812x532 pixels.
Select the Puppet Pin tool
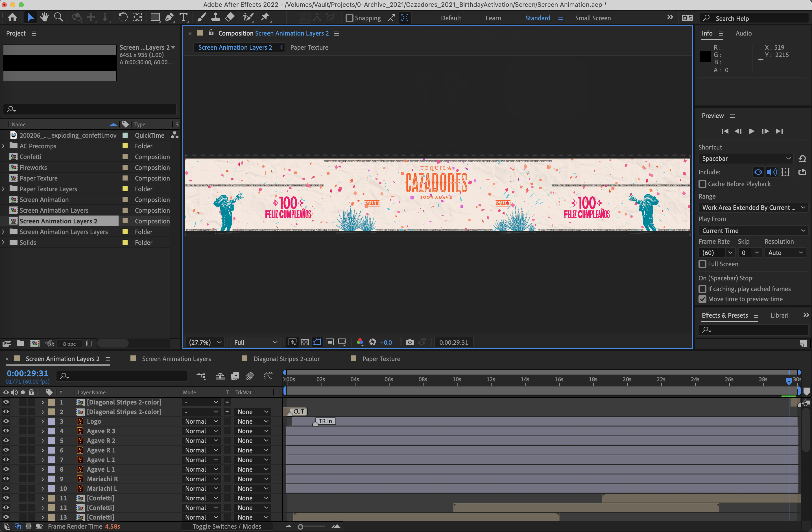coord(265,17)
